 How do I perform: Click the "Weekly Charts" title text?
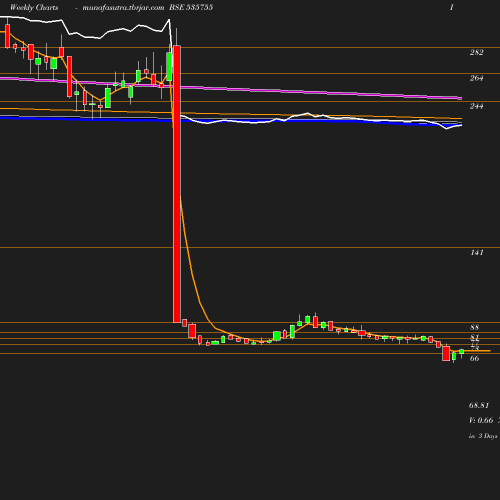tap(34, 8)
